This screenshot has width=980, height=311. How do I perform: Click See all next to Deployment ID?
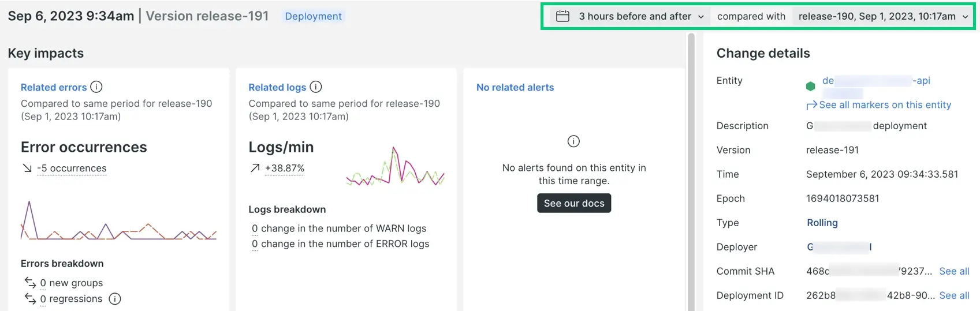click(954, 295)
